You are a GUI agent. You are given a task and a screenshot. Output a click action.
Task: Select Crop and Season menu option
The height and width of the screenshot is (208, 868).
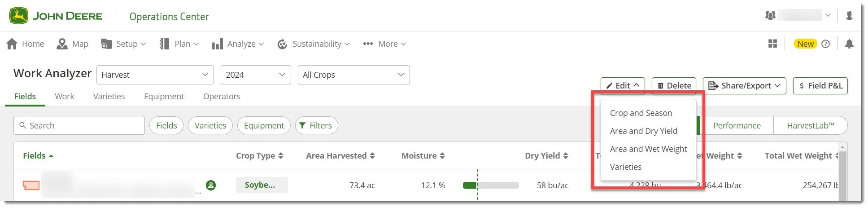[x=641, y=113]
